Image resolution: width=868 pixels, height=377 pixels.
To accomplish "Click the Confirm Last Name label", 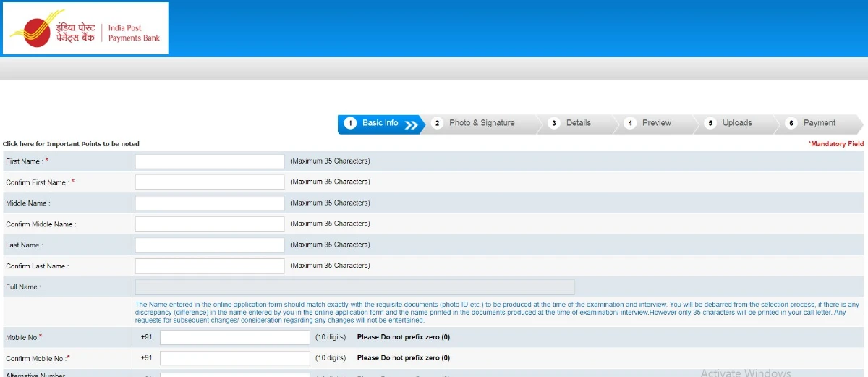I will [37, 266].
